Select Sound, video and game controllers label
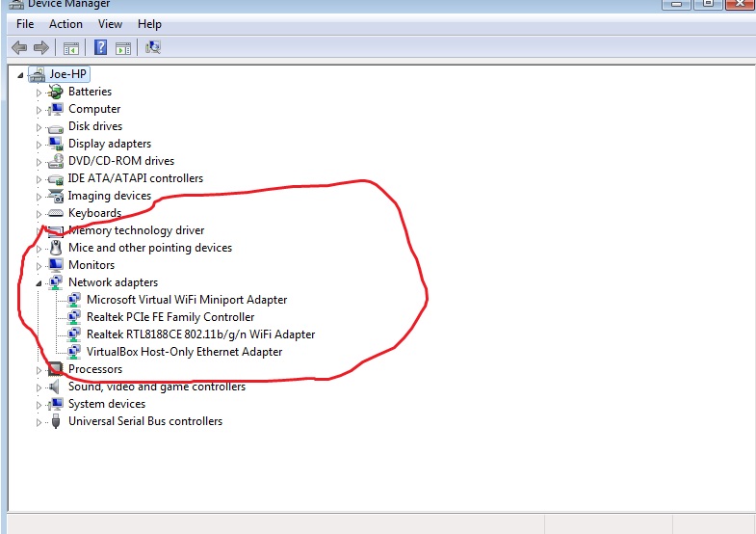The image size is (756, 534). click(157, 387)
